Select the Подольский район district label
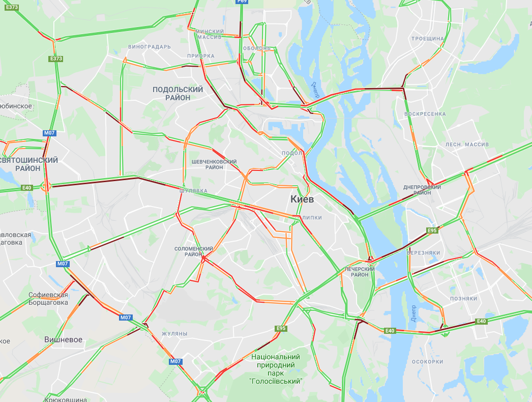The width and height of the screenshot is (532, 402). pyautogui.click(x=178, y=93)
